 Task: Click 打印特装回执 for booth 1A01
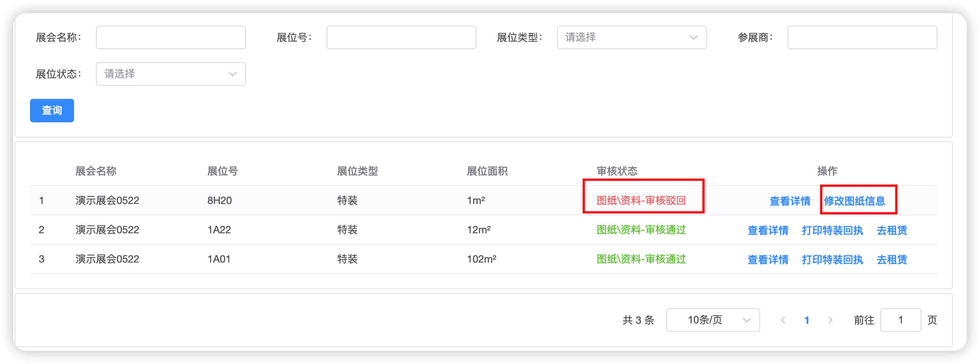(x=832, y=260)
